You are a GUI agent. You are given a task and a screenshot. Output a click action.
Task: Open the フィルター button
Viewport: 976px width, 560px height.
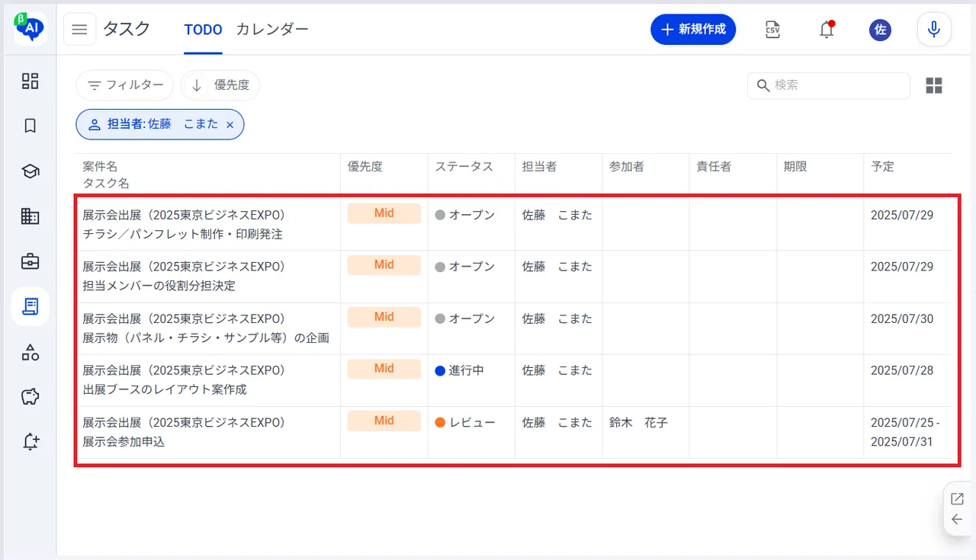coord(125,85)
